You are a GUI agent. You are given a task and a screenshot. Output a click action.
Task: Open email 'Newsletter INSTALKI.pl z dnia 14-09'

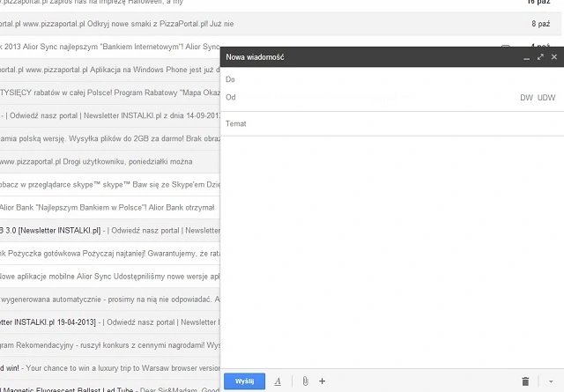pyautogui.click(x=109, y=115)
